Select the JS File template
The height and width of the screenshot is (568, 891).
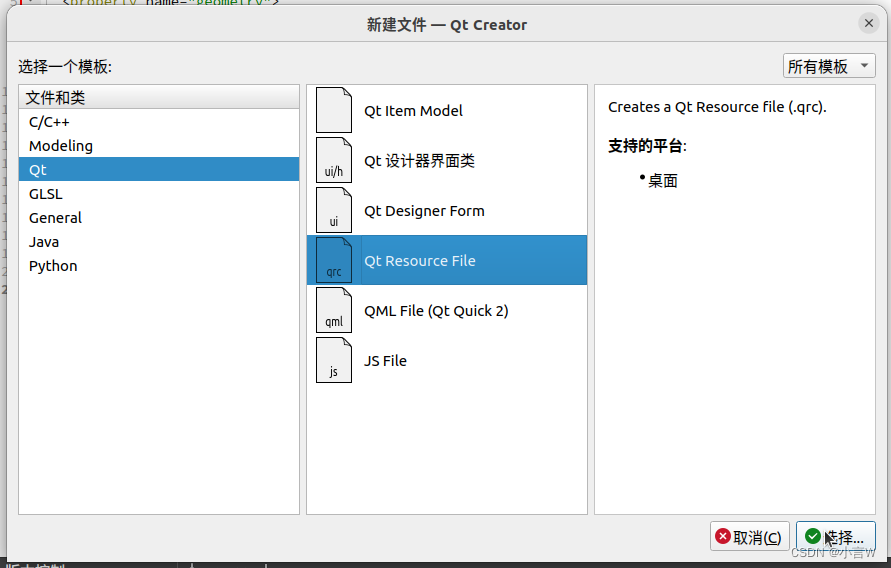[x=447, y=360]
